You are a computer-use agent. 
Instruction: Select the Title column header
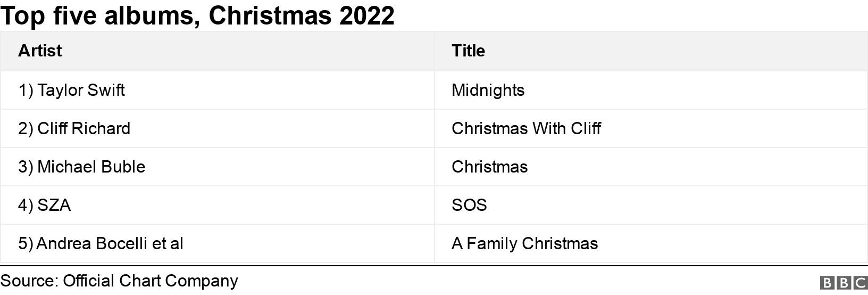coord(468,51)
